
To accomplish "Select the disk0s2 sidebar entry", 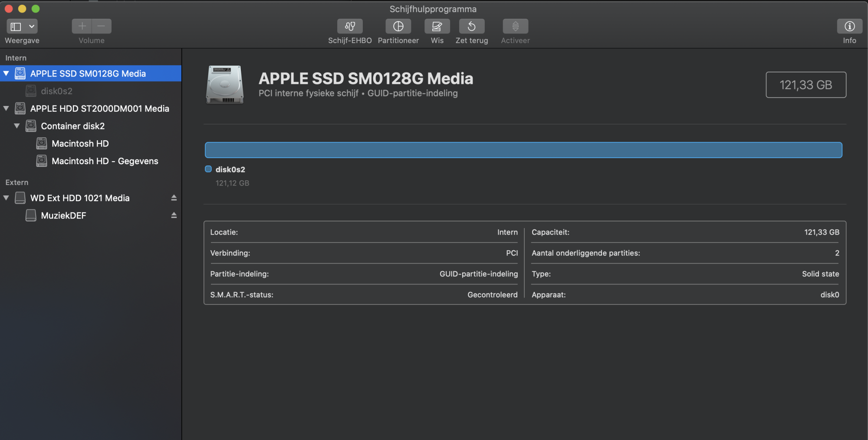I will (56, 91).
